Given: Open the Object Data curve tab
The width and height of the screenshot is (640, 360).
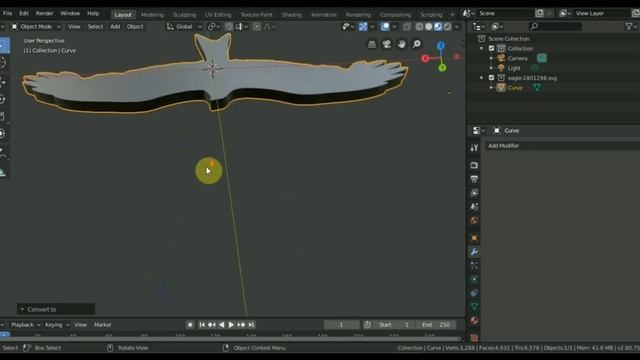Looking at the screenshot, I should pyautogui.click(x=474, y=307).
